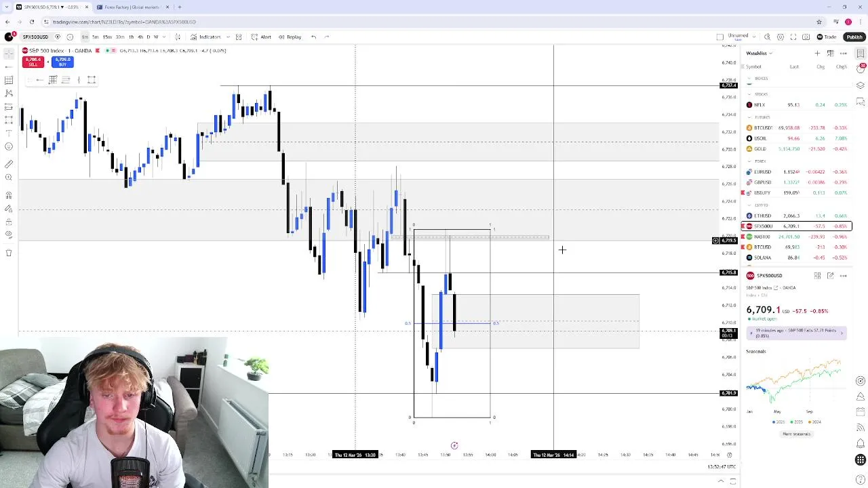
Task: Start Bar Replay mode
Action: [290, 37]
